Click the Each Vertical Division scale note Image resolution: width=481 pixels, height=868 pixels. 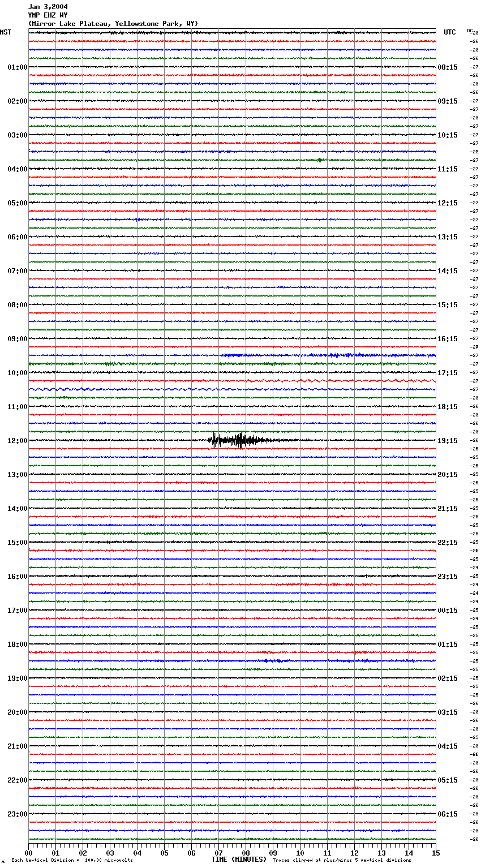72,861
